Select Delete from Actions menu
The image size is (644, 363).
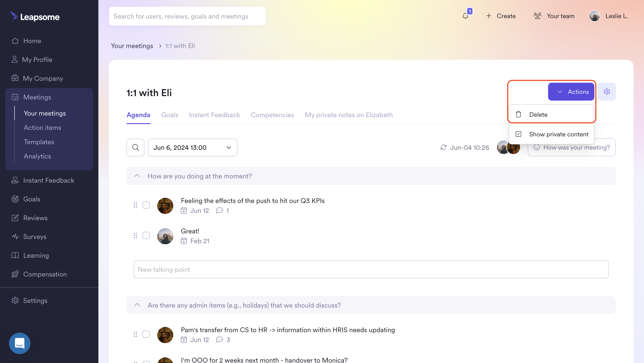click(x=551, y=114)
